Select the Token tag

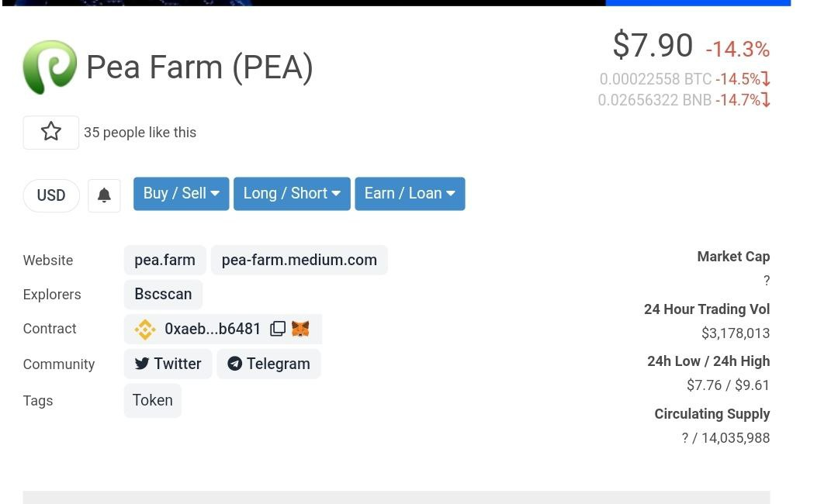click(x=152, y=400)
